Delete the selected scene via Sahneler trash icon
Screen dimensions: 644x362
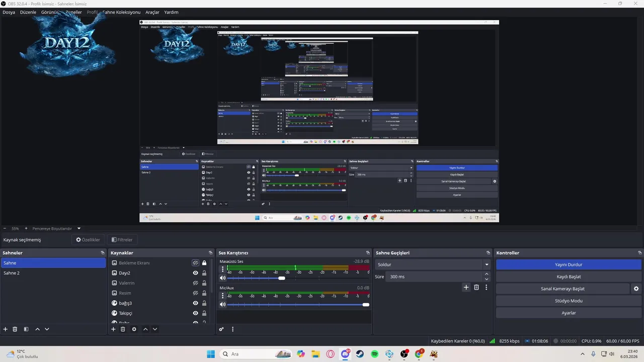pos(15,329)
